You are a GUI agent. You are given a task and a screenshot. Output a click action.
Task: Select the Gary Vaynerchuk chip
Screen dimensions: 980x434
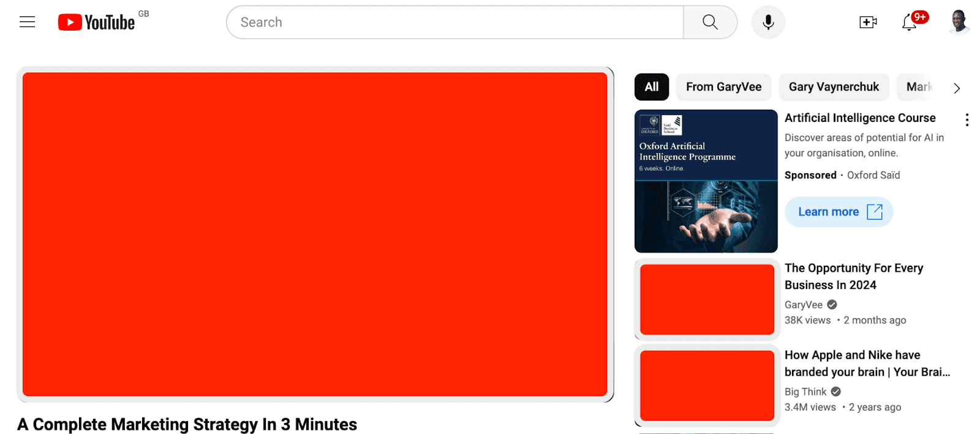834,87
